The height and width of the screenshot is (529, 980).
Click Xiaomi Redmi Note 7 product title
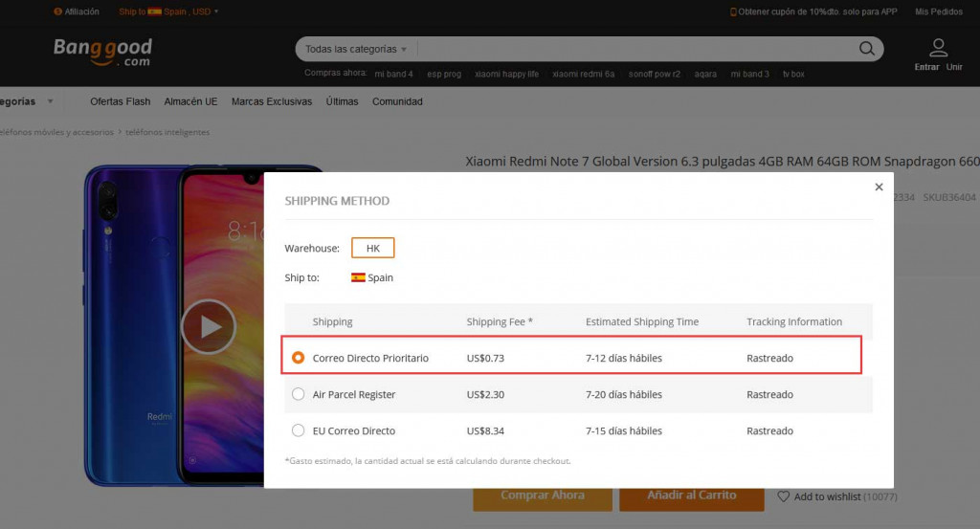click(x=723, y=161)
